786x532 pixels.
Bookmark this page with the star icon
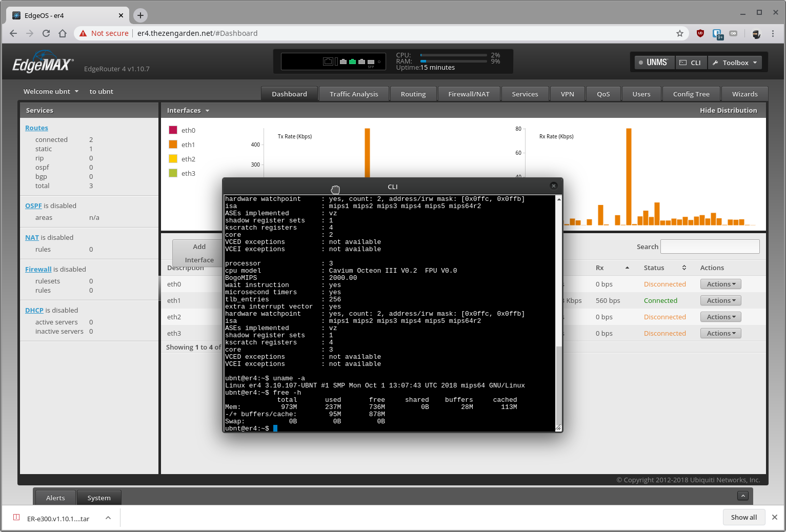tap(680, 33)
